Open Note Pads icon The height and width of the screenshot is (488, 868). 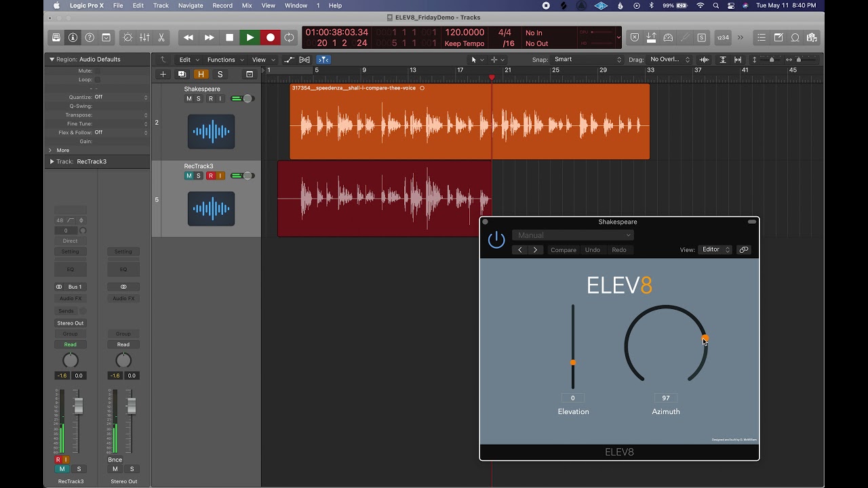pos(778,37)
